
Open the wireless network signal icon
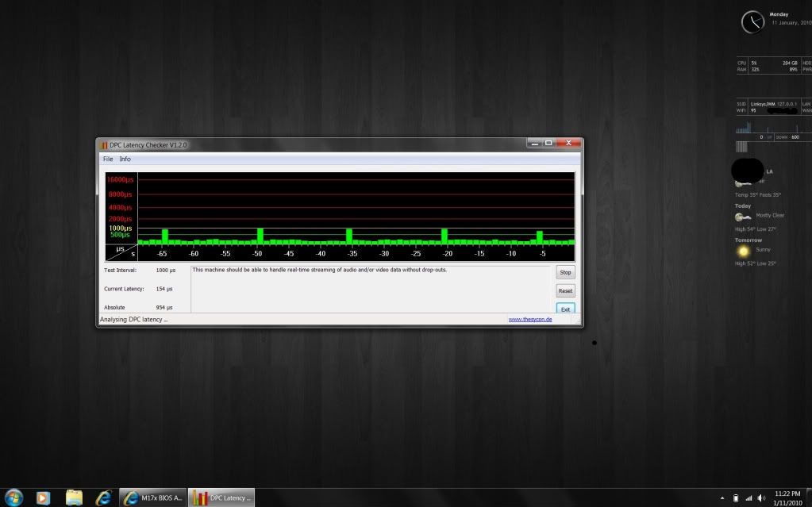tap(749, 498)
